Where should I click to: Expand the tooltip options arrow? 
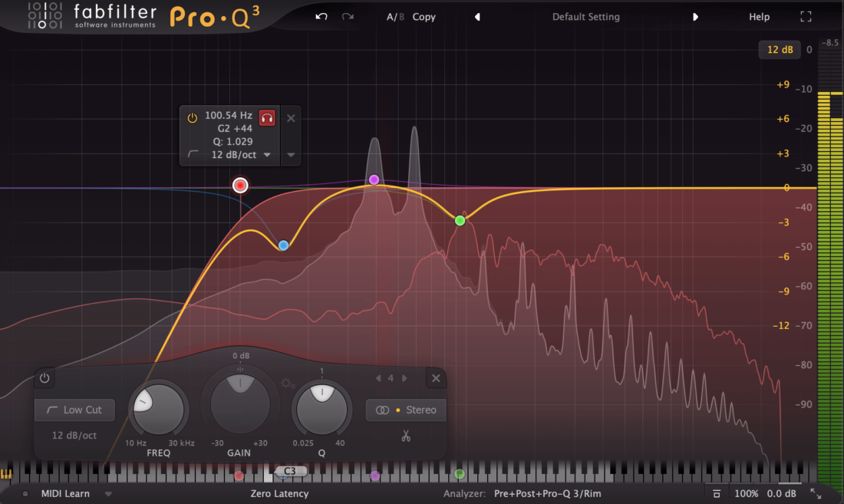pos(291,155)
